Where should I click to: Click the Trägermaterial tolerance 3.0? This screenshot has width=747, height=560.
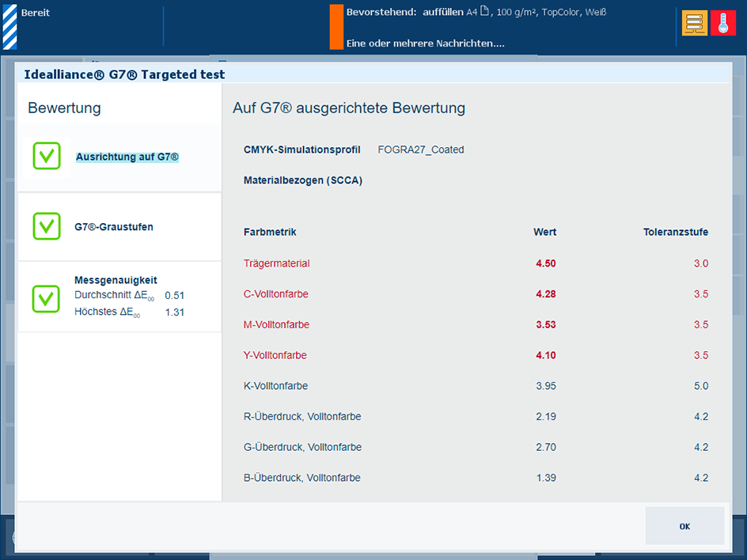coord(701,263)
